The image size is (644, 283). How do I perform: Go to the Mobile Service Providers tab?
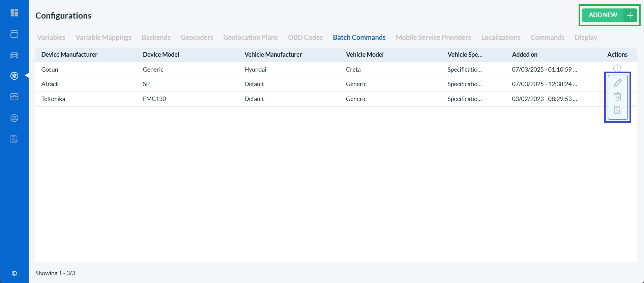point(433,37)
